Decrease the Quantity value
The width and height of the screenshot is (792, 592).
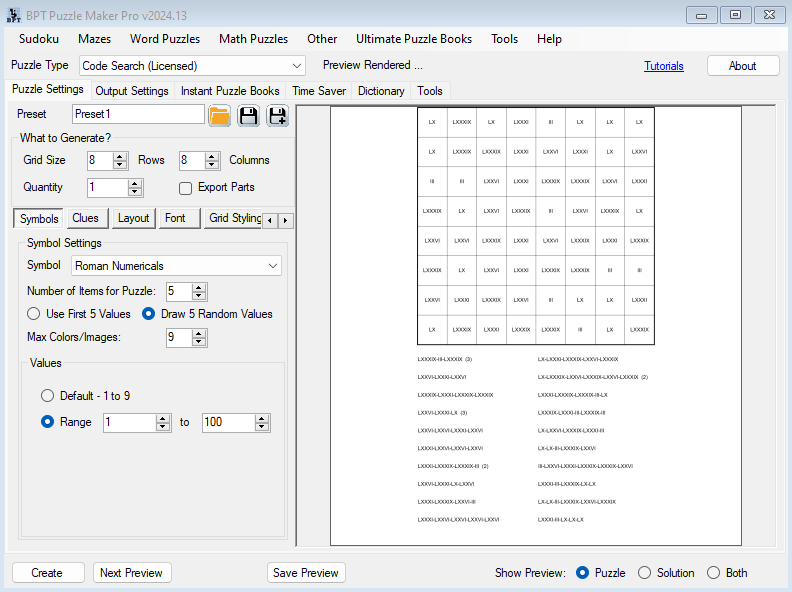(x=136, y=192)
